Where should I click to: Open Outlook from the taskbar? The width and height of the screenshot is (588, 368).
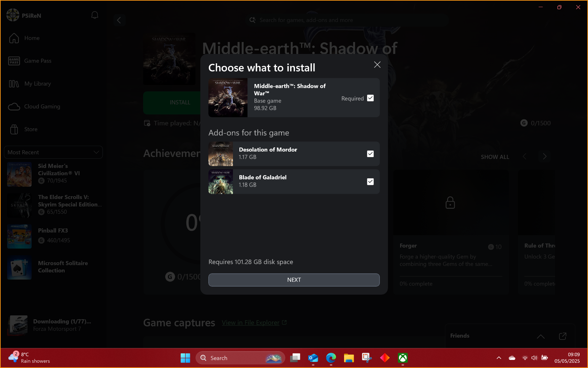pos(313,358)
